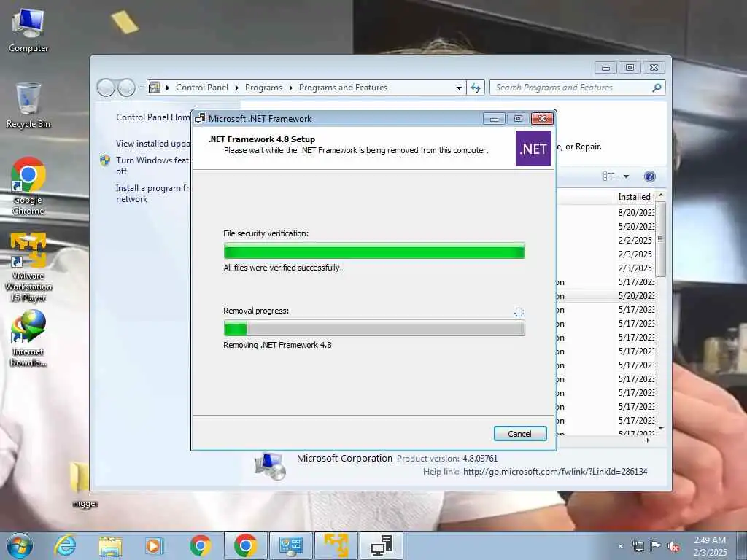
Task: Select the Control Panel breadcrumb
Action: point(202,87)
